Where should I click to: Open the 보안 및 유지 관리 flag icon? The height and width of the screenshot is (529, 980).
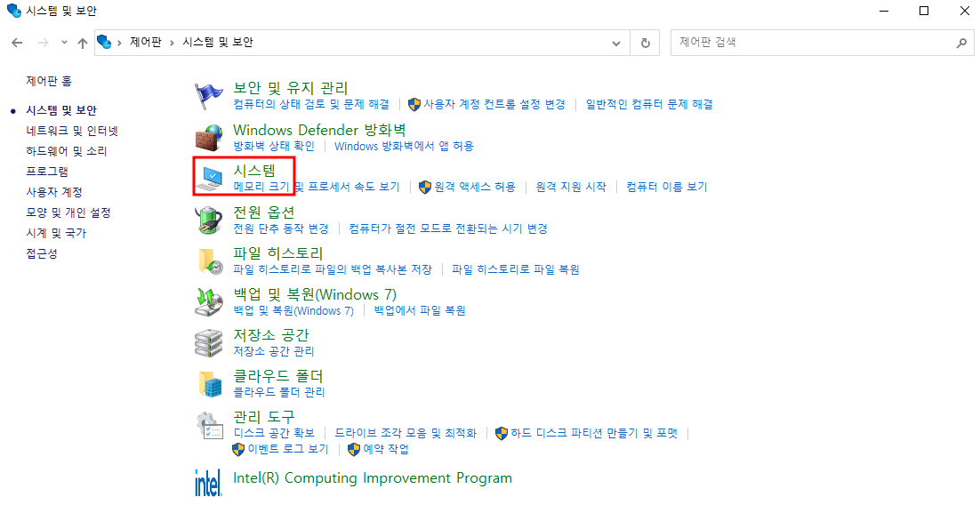click(208, 96)
